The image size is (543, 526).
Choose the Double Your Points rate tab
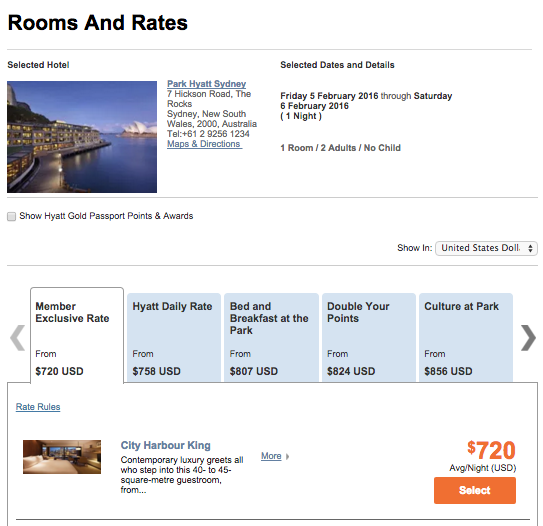click(369, 338)
